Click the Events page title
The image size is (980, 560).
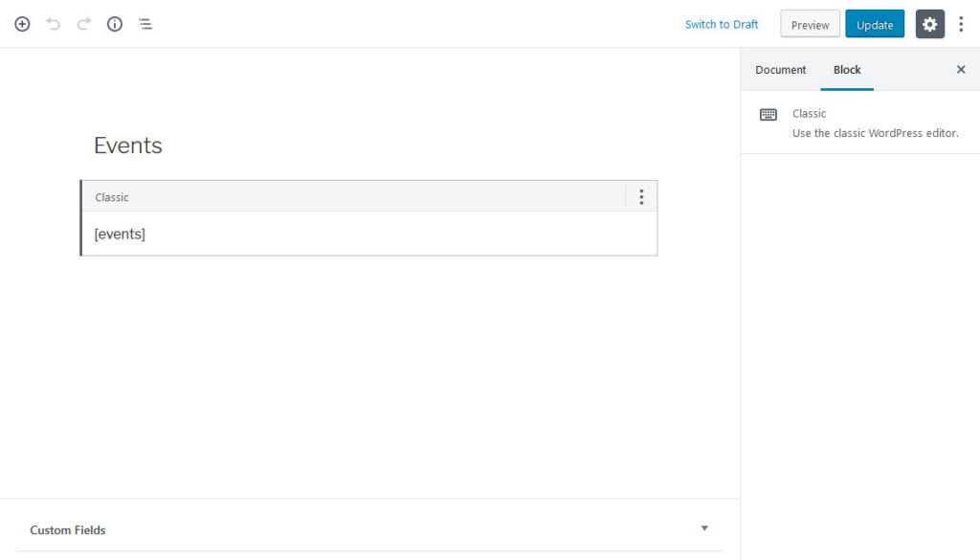tap(127, 146)
